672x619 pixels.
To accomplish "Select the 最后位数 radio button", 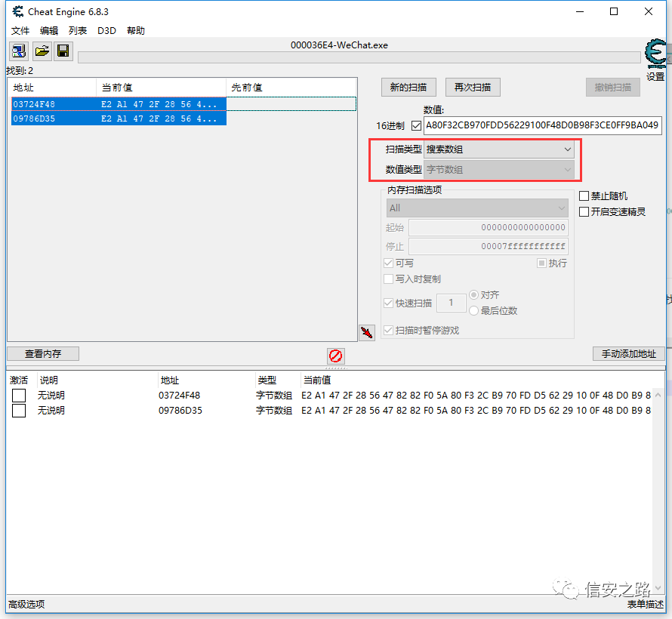I will pyautogui.click(x=473, y=310).
